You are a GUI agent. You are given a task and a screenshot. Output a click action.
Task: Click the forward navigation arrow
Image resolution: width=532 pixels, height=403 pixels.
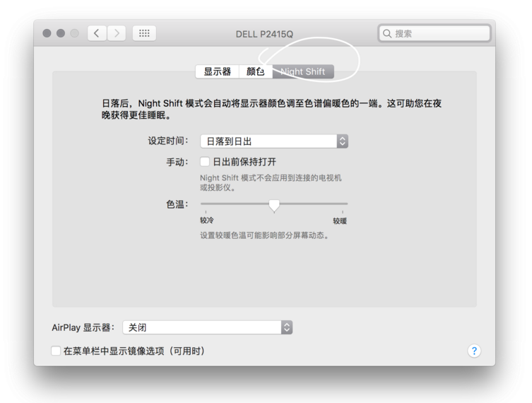pyautogui.click(x=117, y=33)
